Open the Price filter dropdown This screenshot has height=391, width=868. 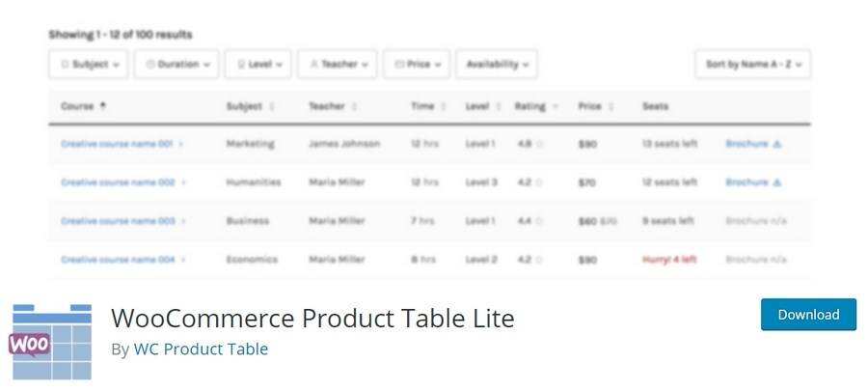417,65
